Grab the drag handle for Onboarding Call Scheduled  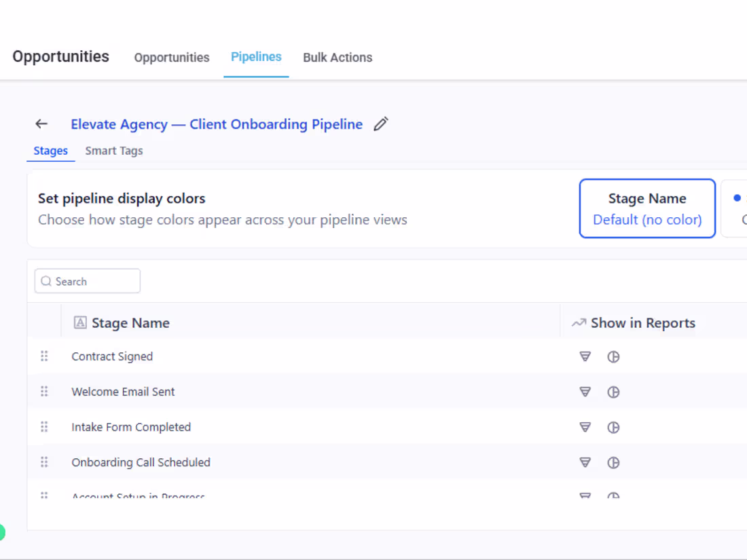[x=44, y=462]
